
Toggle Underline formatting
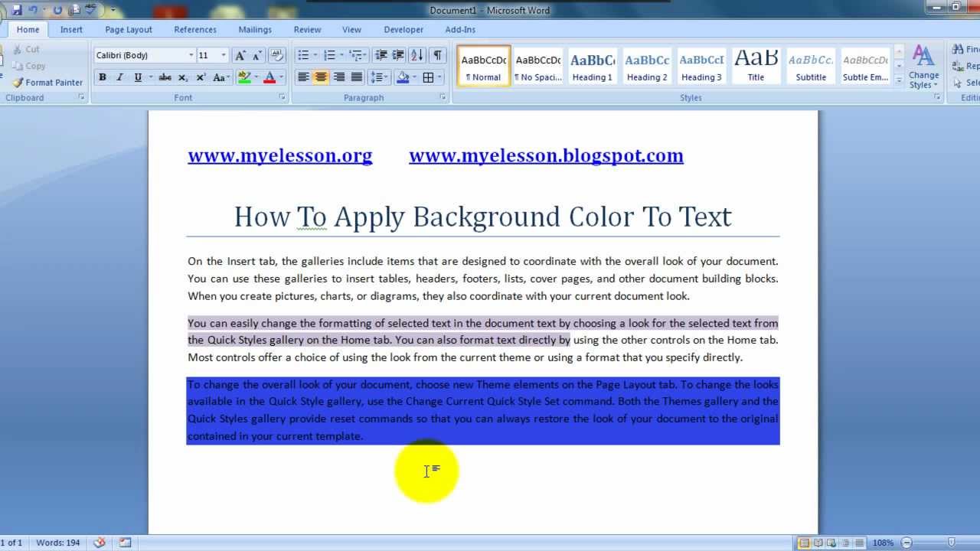[138, 77]
